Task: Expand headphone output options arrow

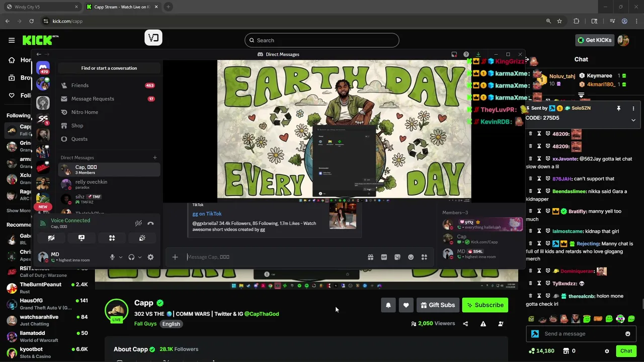Action: 139,257
